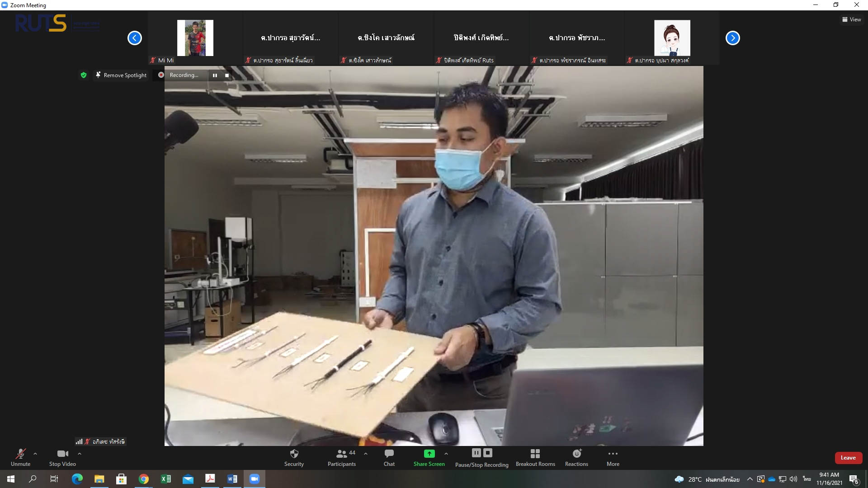
Task: Unmute the microphone
Action: pos(20,457)
